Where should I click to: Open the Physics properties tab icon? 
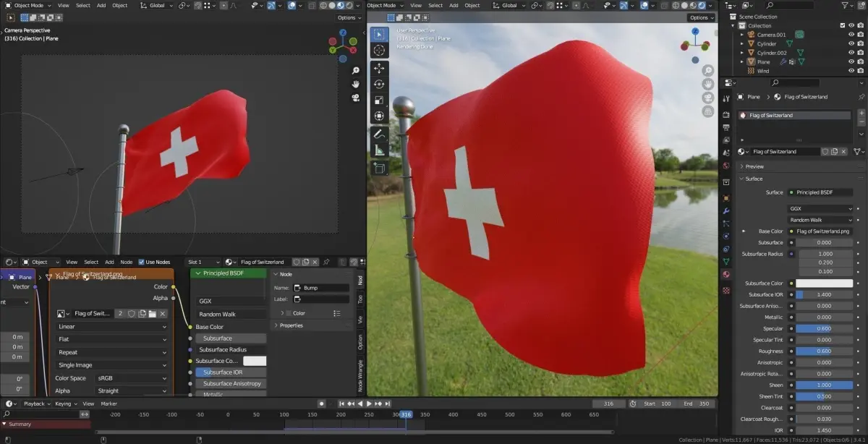[726, 236]
